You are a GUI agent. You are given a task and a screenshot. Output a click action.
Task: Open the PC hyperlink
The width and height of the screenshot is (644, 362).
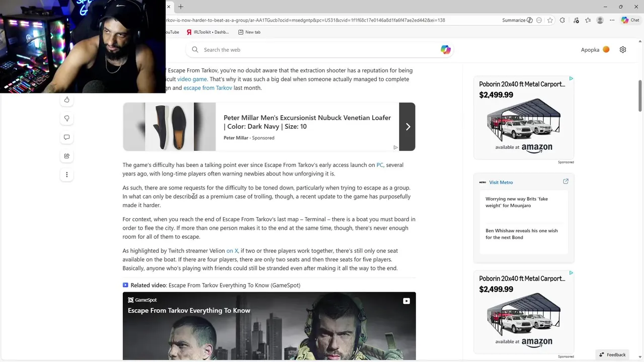click(380, 165)
